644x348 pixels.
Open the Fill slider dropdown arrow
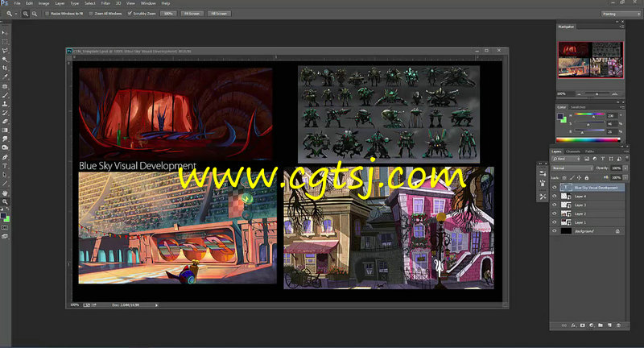(x=625, y=177)
